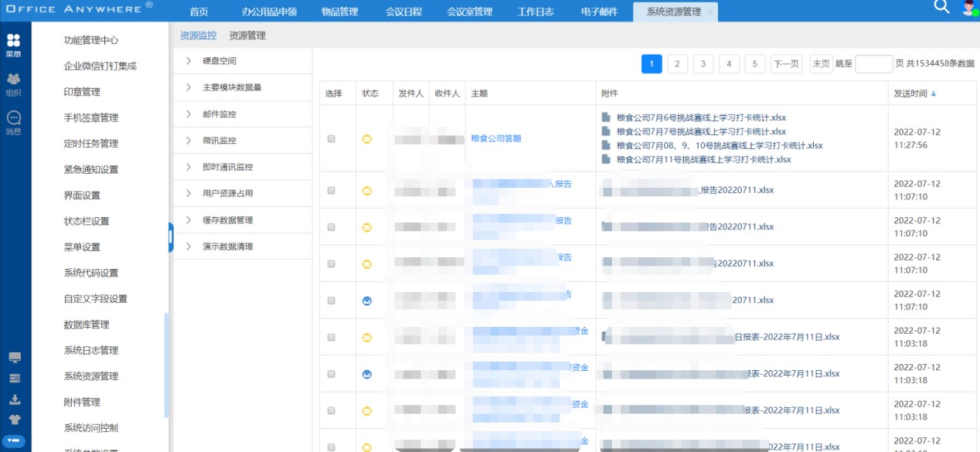Screen dimensions: 980x452
Task: Select the 资源管理 sub-tab
Action: pos(247,36)
